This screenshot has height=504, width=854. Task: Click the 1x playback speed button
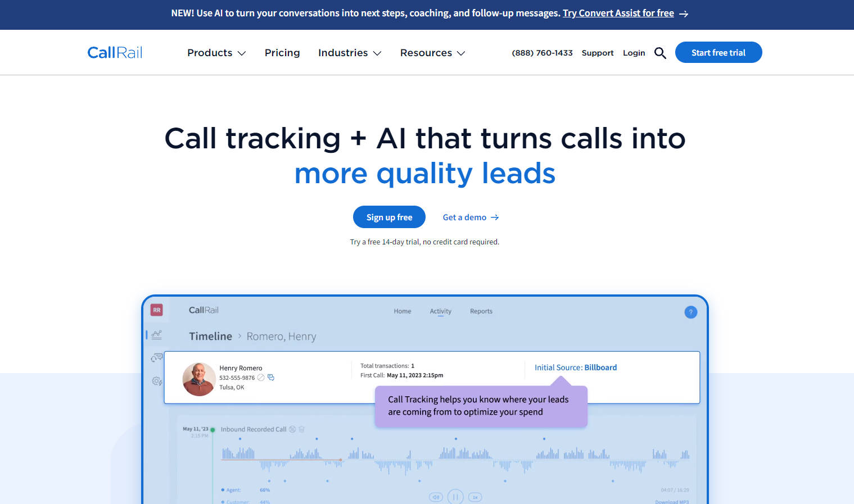pyautogui.click(x=475, y=497)
